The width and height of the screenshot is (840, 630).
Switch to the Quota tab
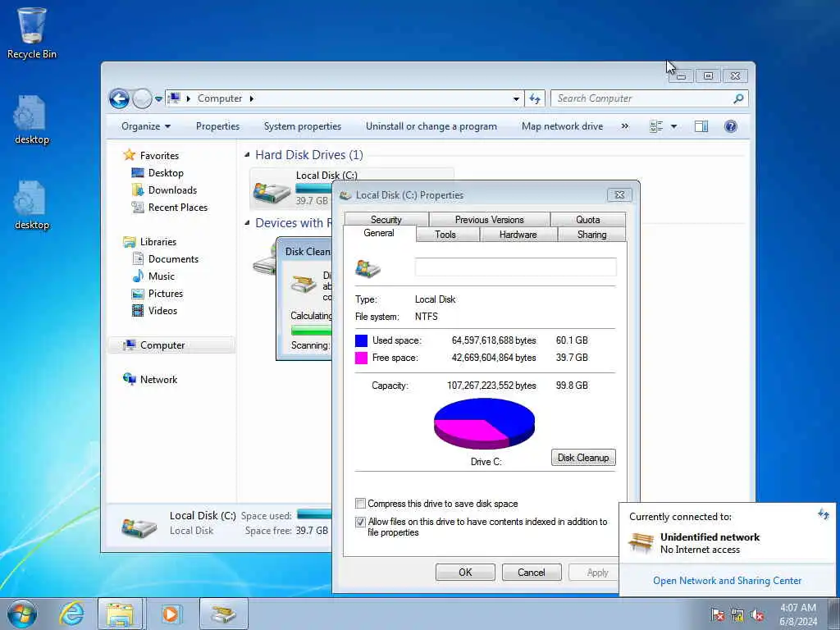pyautogui.click(x=587, y=220)
